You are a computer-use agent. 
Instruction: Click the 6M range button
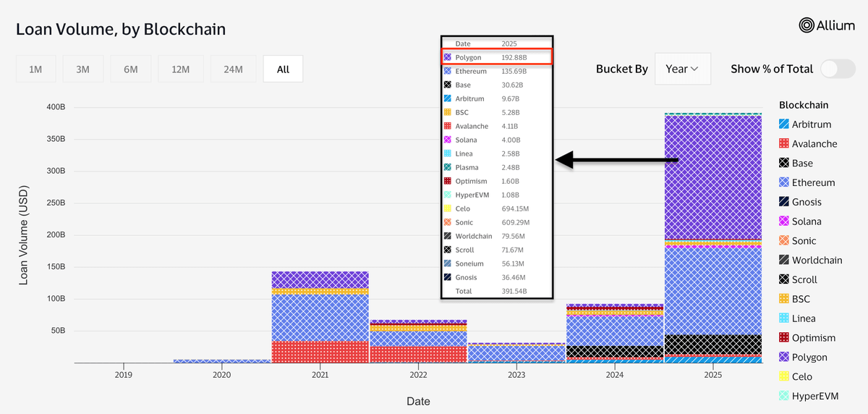pyautogui.click(x=131, y=69)
